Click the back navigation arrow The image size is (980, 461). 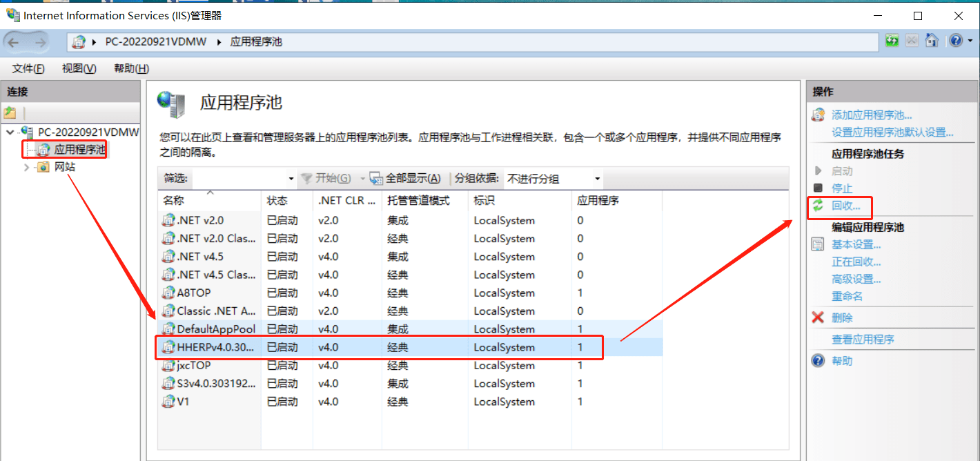tap(14, 42)
